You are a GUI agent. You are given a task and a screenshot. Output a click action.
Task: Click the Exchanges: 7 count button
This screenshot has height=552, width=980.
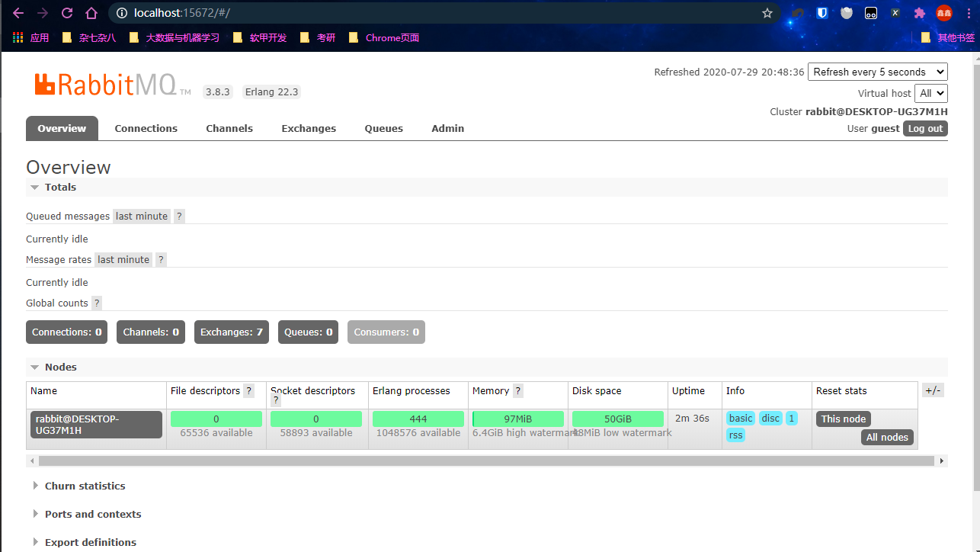pos(232,332)
